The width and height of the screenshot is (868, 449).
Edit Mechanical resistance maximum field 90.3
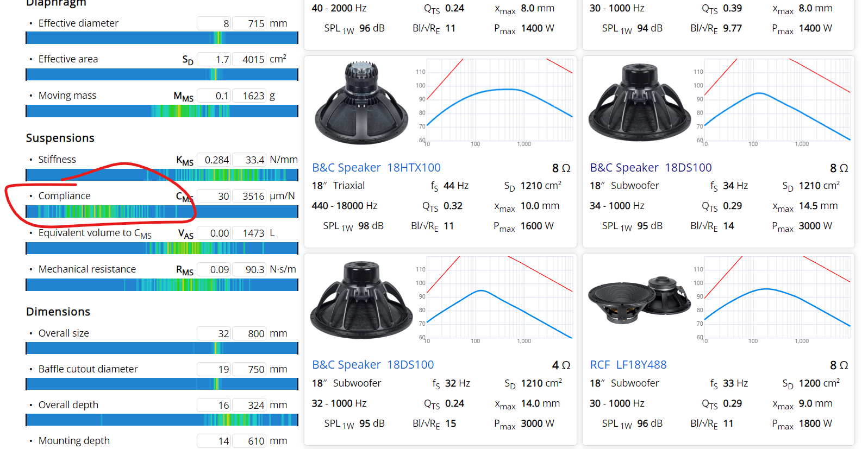tap(249, 269)
